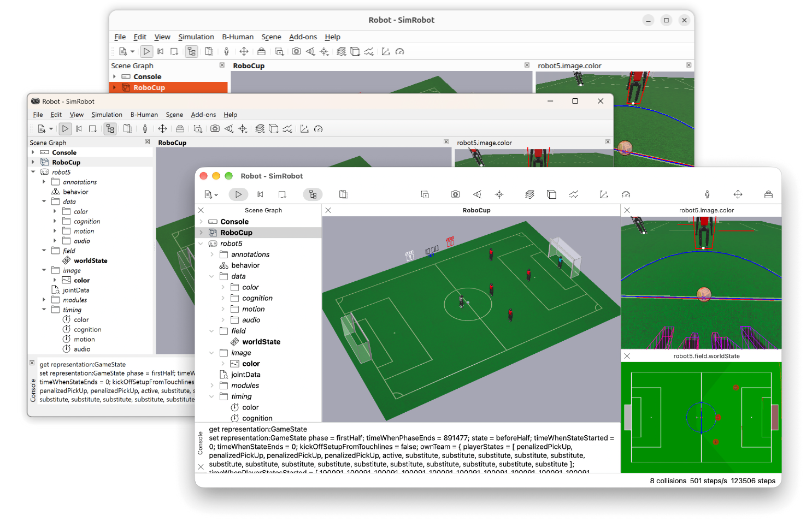Viewport: 812px width, 528px height.
Task: Select jointData in the middle window scene graph
Action: tap(76, 290)
